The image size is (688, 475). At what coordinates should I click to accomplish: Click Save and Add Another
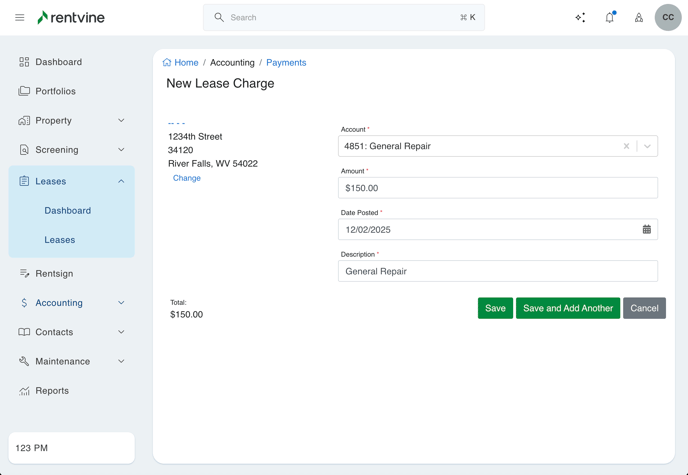568,308
